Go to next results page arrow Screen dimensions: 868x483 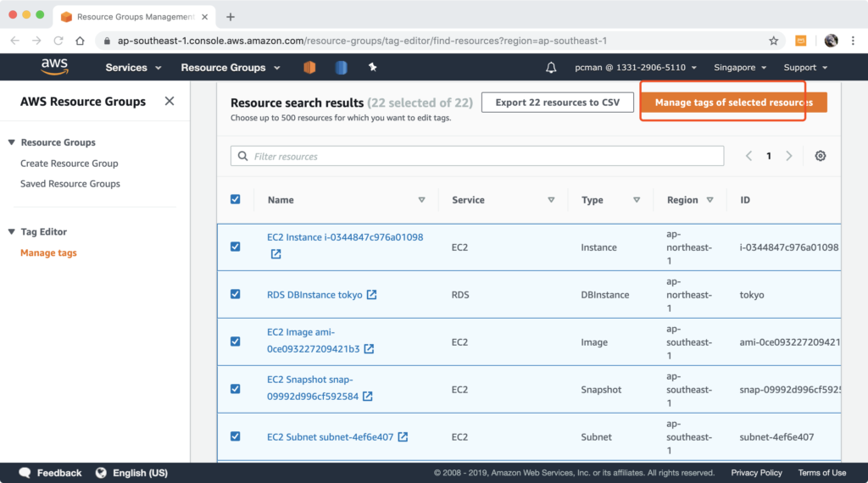pyautogui.click(x=789, y=156)
